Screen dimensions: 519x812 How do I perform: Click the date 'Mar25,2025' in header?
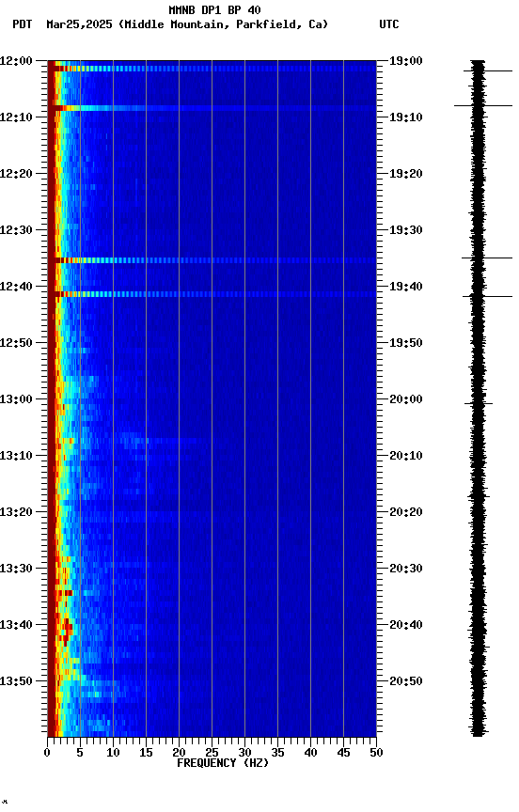click(79, 24)
